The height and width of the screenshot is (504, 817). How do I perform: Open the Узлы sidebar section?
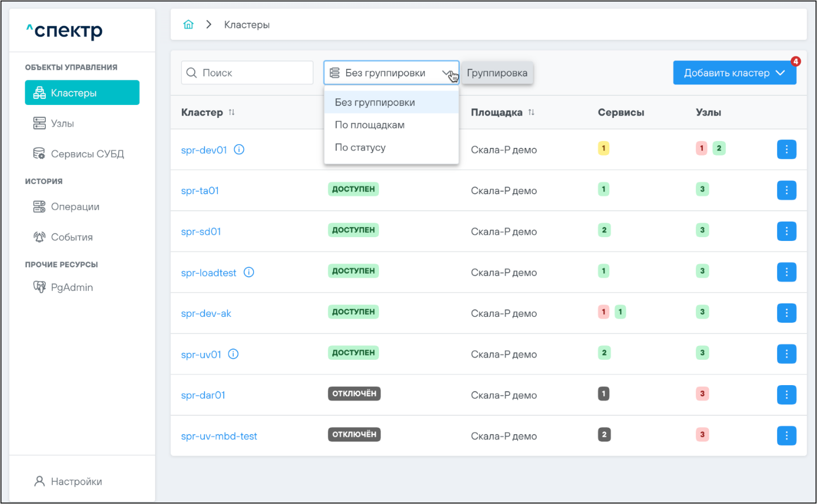point(62,124)
